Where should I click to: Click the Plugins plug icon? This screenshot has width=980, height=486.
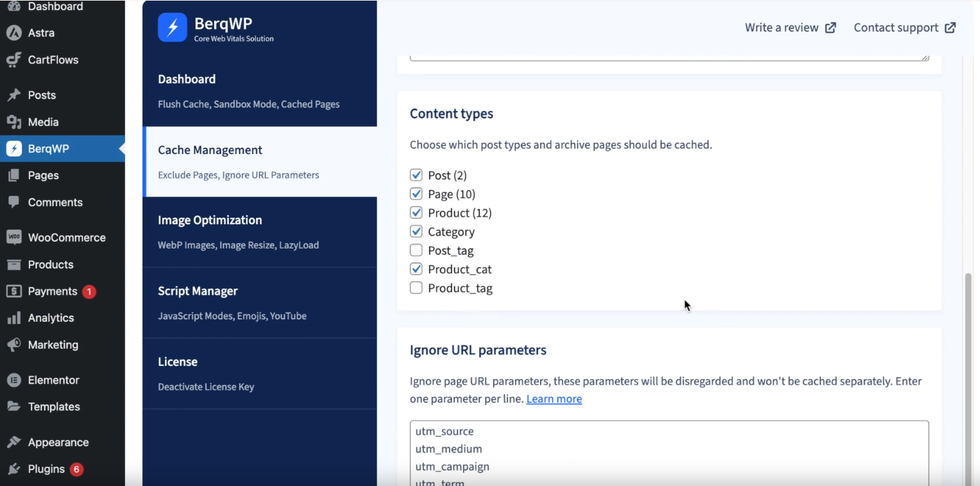point(13,469)
